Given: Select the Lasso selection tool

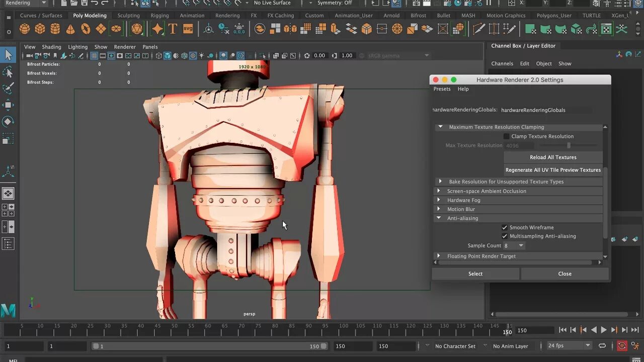Looking at the screenshot, I should (8, 72).
